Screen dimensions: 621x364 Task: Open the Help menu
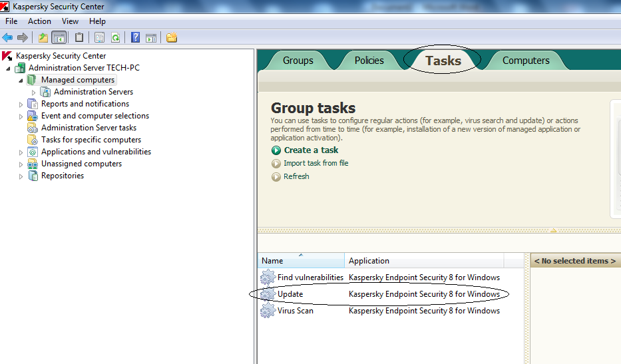[x=97, y=21]
